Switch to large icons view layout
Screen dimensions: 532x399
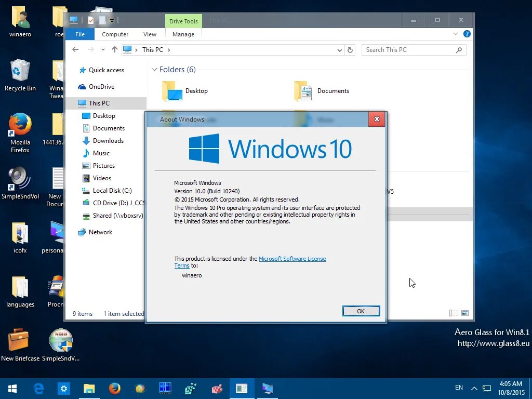[465, 313]
